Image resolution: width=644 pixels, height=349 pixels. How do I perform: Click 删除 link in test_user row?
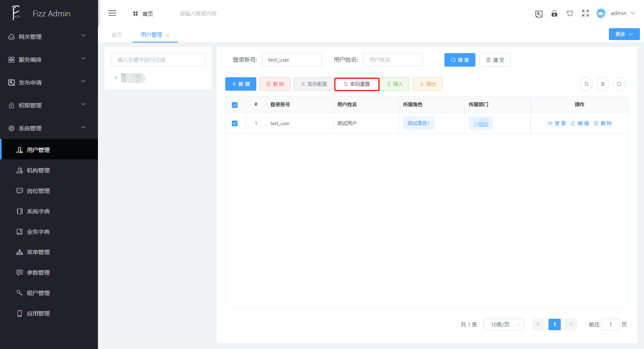click(x=603, y=123)
